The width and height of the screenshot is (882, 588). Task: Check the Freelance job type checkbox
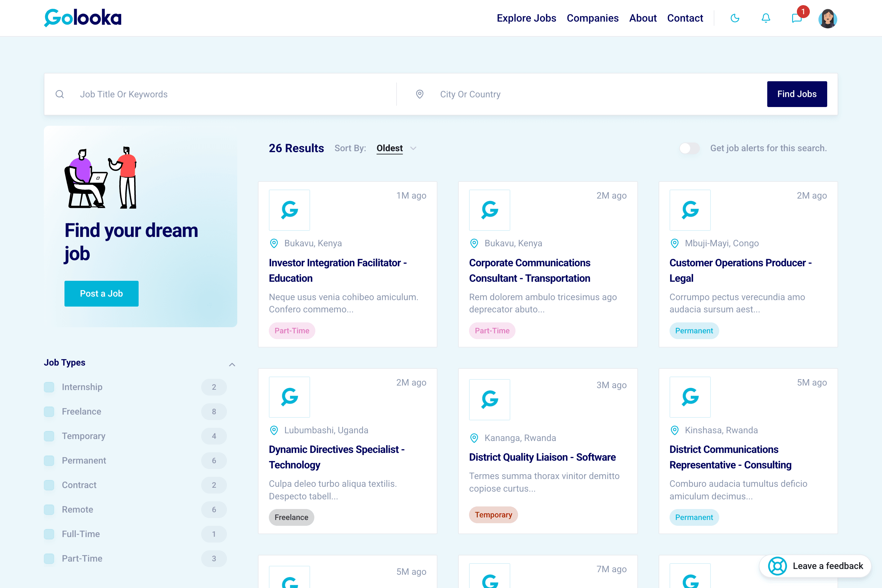coord(49,411)
